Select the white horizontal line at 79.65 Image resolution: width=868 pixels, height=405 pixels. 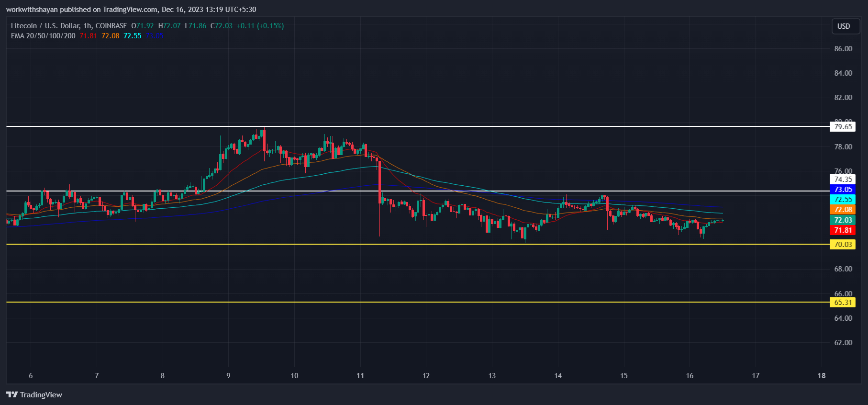(x=417, y=126)
